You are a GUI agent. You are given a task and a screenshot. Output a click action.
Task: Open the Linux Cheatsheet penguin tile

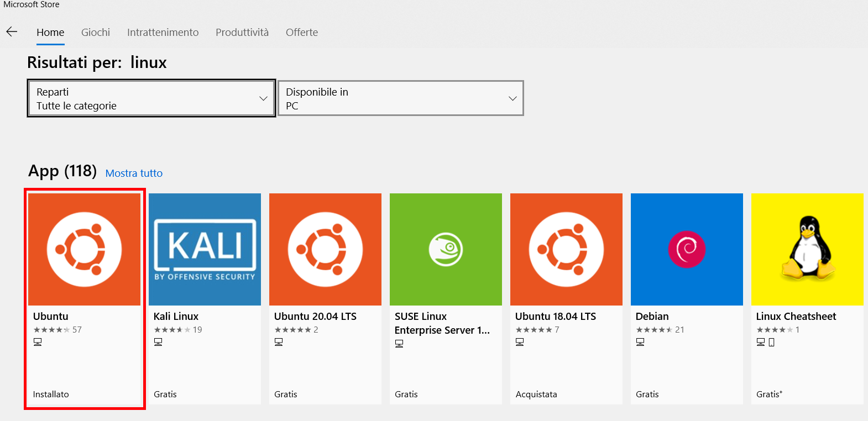point(807,249)
